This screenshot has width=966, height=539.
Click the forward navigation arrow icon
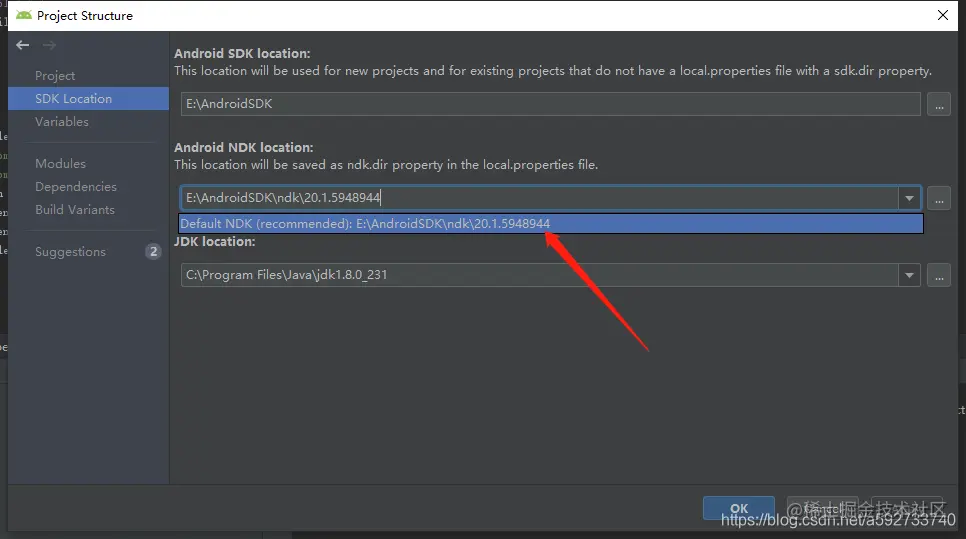(x=49, y=45)
